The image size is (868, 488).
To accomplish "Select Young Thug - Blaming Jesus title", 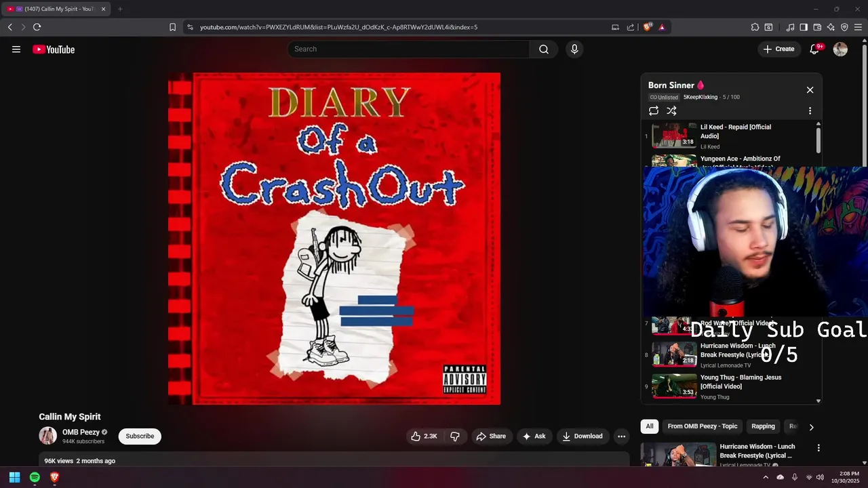I will click(741, 382).
